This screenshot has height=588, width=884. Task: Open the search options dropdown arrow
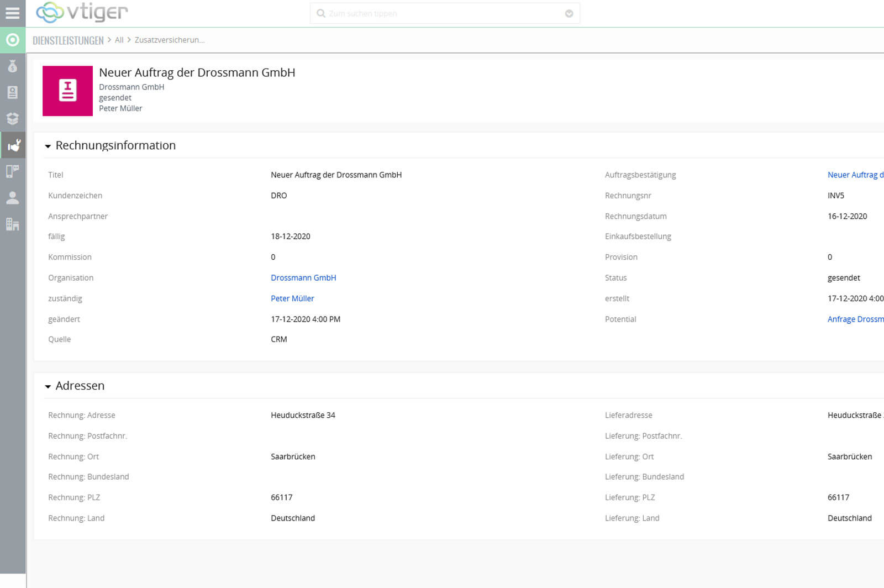pos(569,14)
